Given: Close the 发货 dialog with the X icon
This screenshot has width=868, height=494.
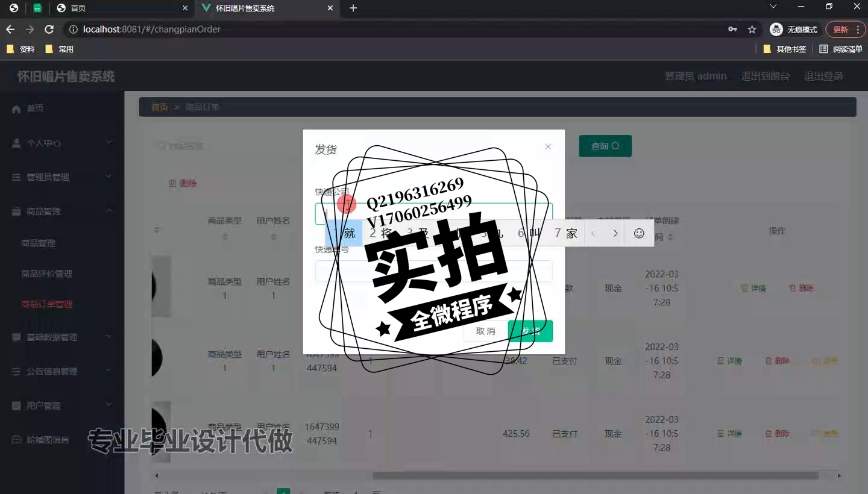Looking at the screenshot, I should [548, 146].
